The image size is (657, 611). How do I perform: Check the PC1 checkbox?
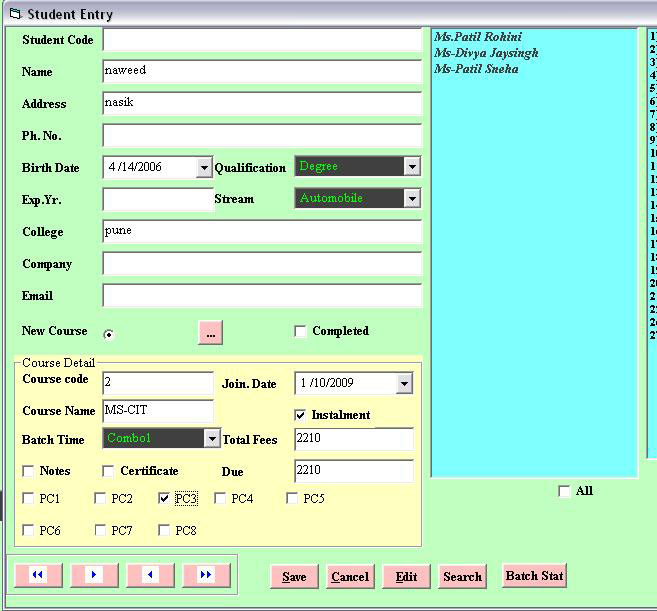tap(28, 498)
